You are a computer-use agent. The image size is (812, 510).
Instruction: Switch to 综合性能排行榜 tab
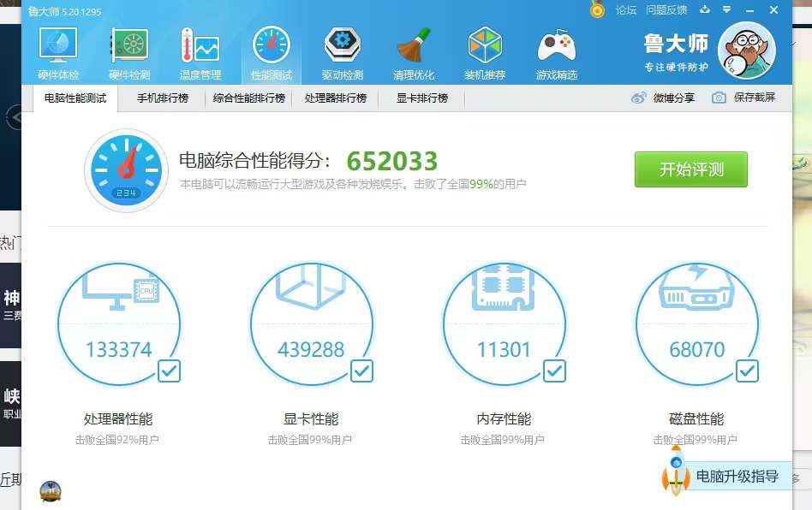tap(249, 98)
